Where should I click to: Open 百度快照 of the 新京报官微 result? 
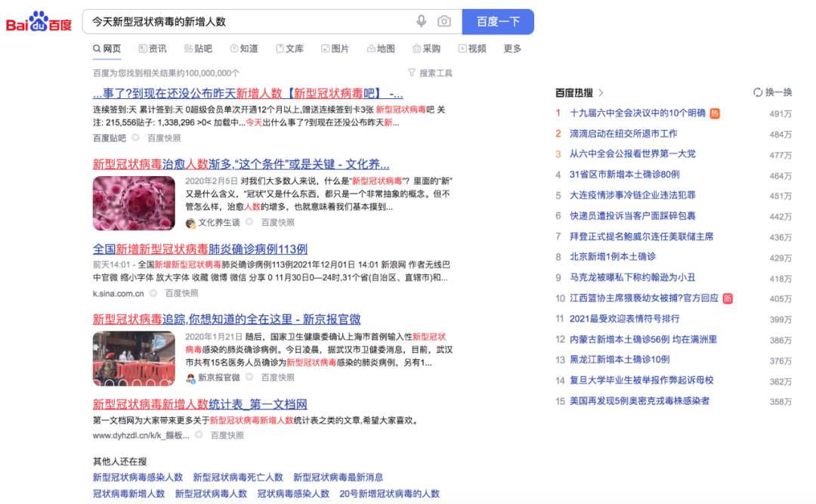[278, 378]
